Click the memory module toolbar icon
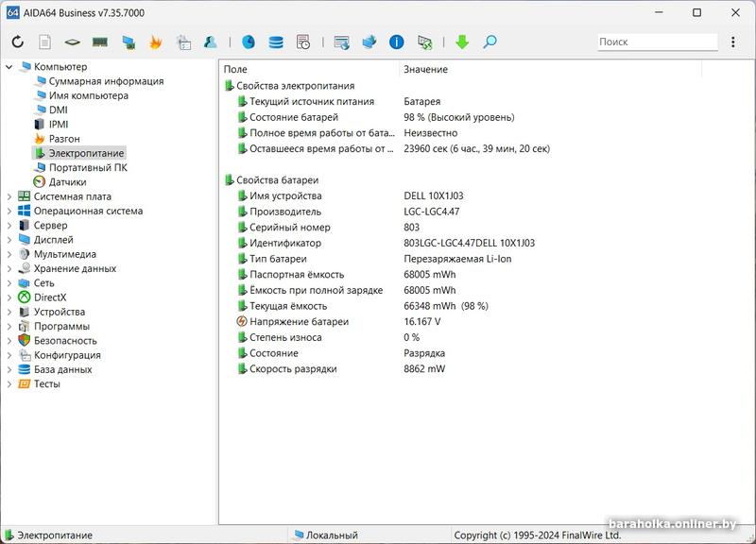The image size is (756, 544). [x=100, y=42]
